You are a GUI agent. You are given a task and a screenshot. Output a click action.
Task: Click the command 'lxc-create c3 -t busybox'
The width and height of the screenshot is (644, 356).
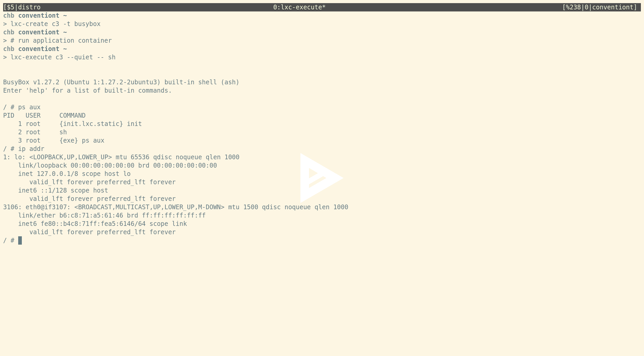pos(55,24)
